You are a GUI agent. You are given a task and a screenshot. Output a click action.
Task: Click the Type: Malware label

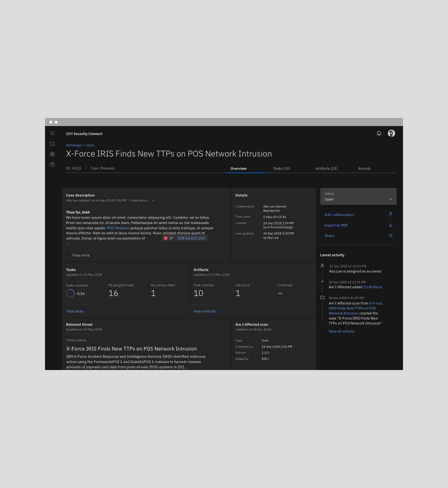pyautogui.click(x=102, y=168)
